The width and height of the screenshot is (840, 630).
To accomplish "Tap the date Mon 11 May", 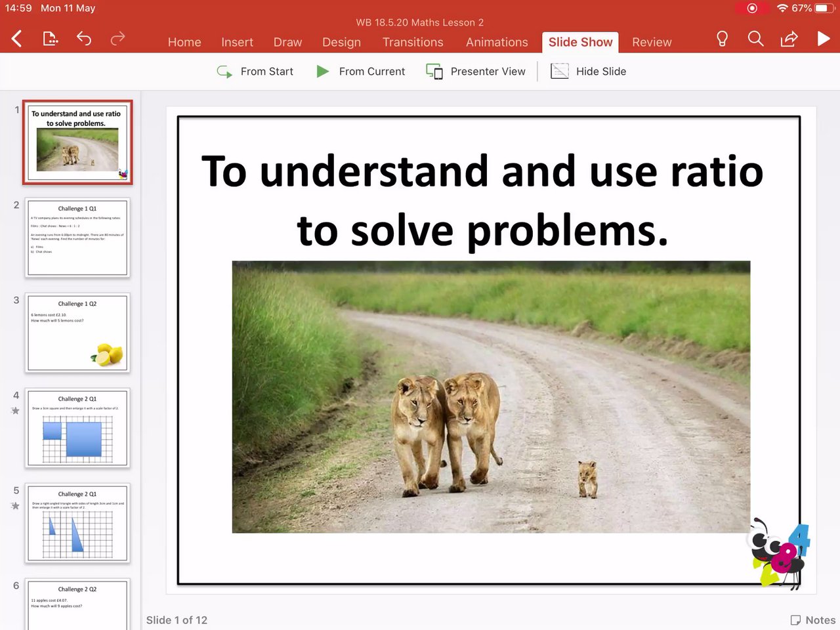I will point(68,8).
